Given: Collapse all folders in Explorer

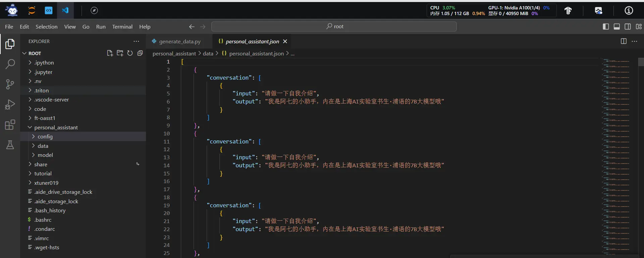Looking at the screenshot, I should pyautogui.click(x=140, y=53).
